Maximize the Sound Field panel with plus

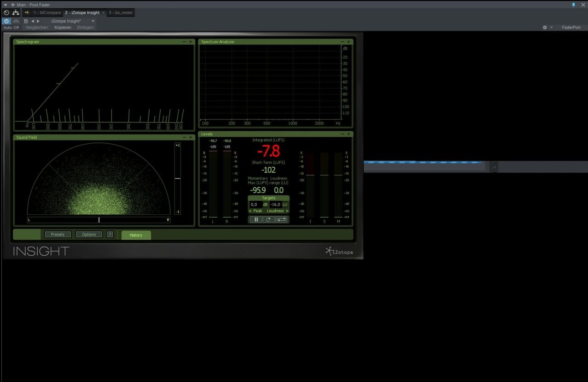point(191,137)
